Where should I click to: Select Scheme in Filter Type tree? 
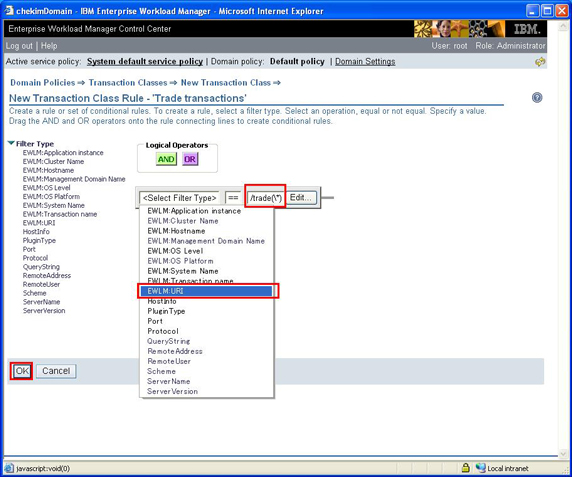click(x=34, y=293)
